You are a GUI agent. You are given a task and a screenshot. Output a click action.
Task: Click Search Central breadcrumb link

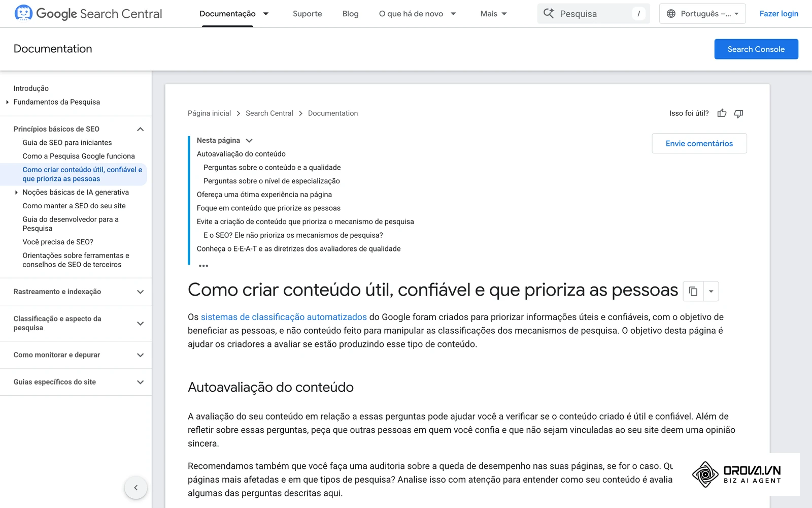[x=269, y=113]
